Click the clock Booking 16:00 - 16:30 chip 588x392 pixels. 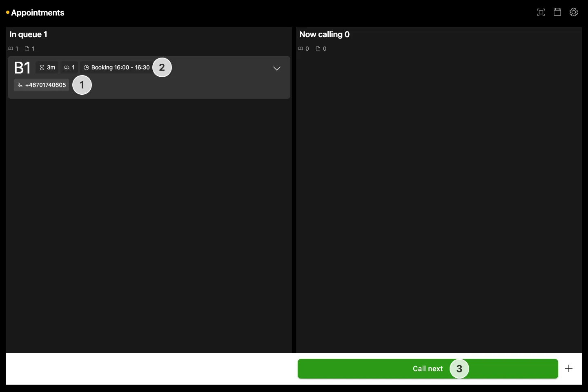117,67
